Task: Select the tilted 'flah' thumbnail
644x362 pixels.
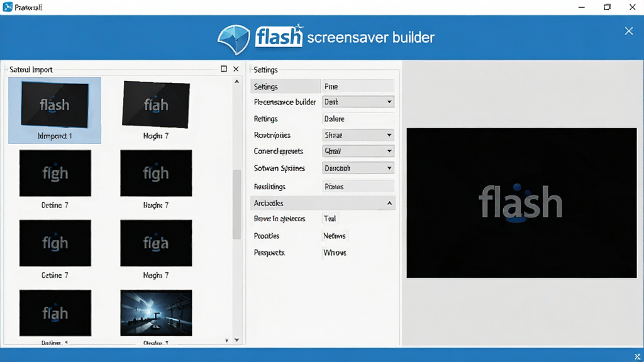Action: 156,105
